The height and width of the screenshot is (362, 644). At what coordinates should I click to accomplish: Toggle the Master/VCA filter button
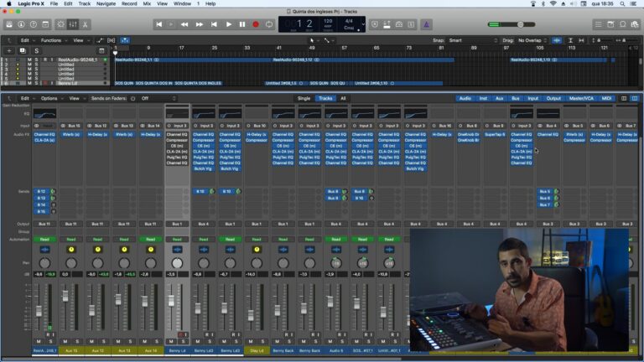click(581, 99)
